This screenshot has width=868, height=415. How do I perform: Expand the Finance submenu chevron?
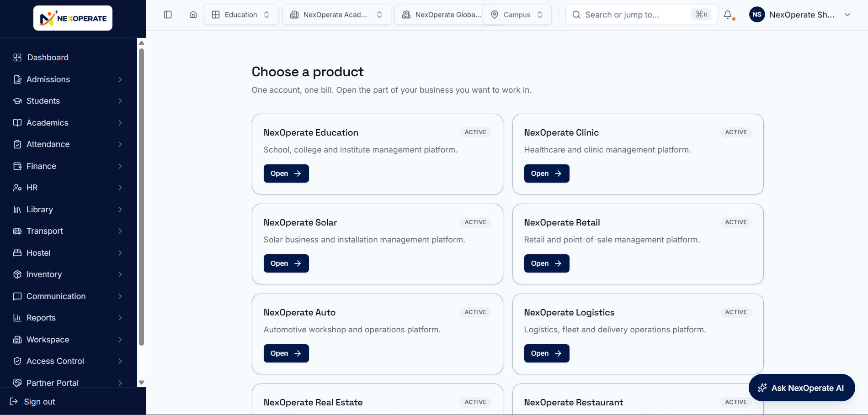120,166
